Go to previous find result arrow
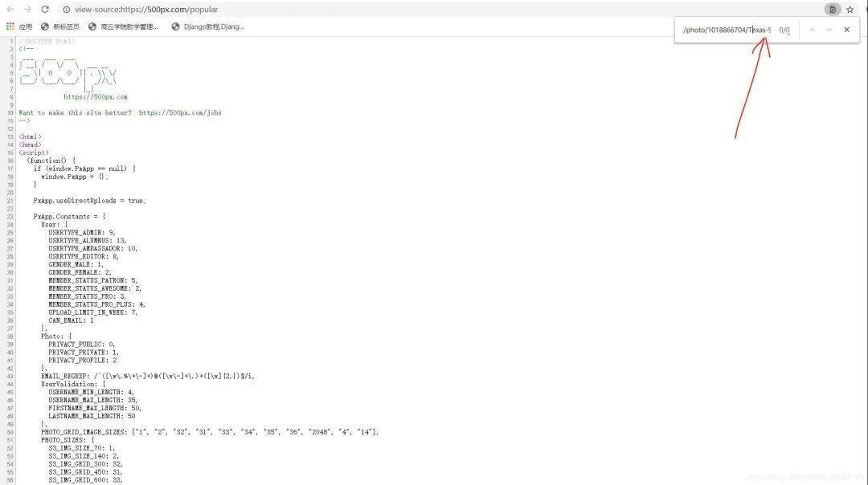 coord(812,30)
